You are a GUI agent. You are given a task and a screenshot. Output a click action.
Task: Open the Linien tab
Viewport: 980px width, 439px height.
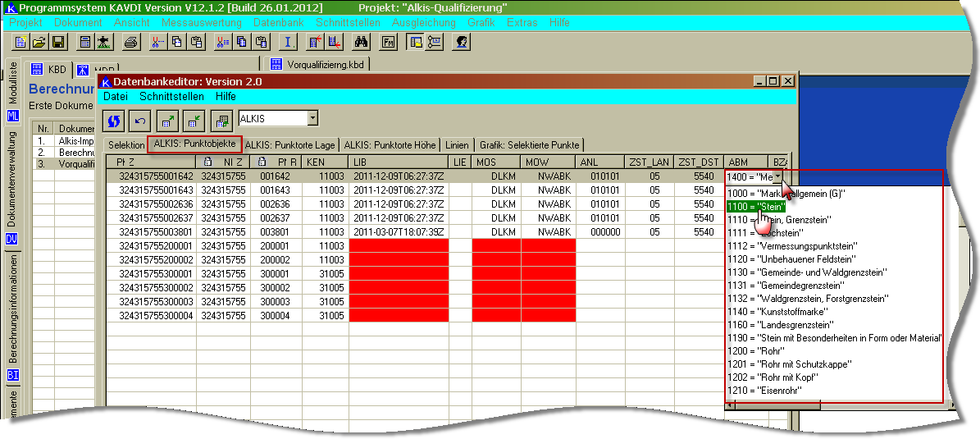tap(456, 144)
